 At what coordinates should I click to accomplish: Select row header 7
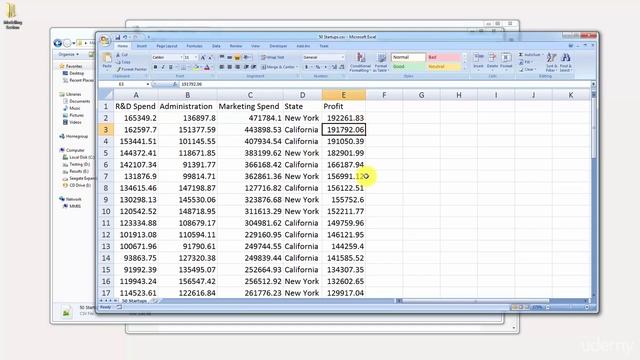(106, 176)
